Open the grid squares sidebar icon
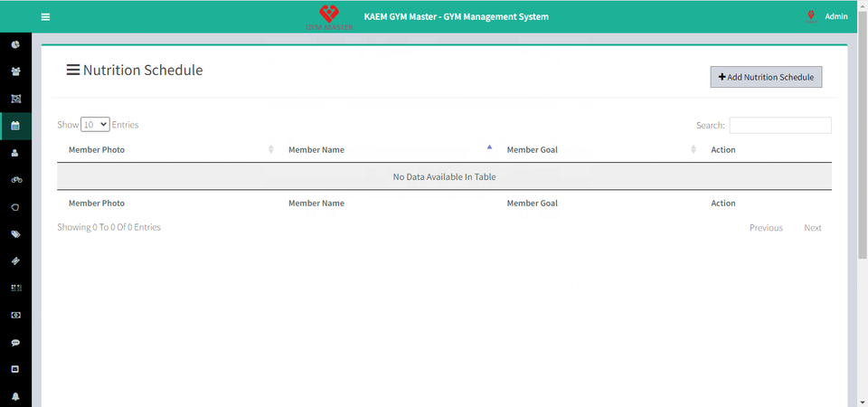Image resolution: width=868 pixels, height=407 pixels. click(15, 288)
